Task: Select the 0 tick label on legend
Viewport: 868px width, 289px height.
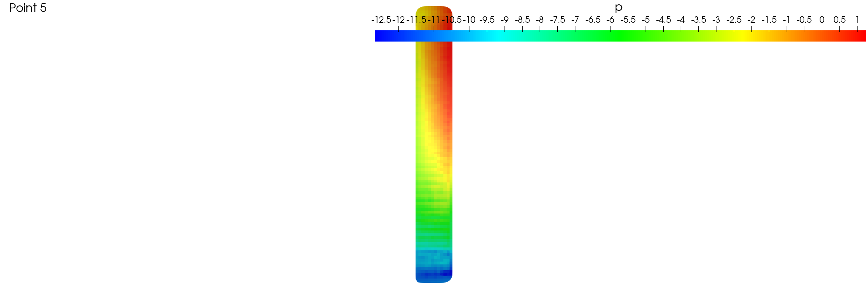Action: (x=822, y=20)
